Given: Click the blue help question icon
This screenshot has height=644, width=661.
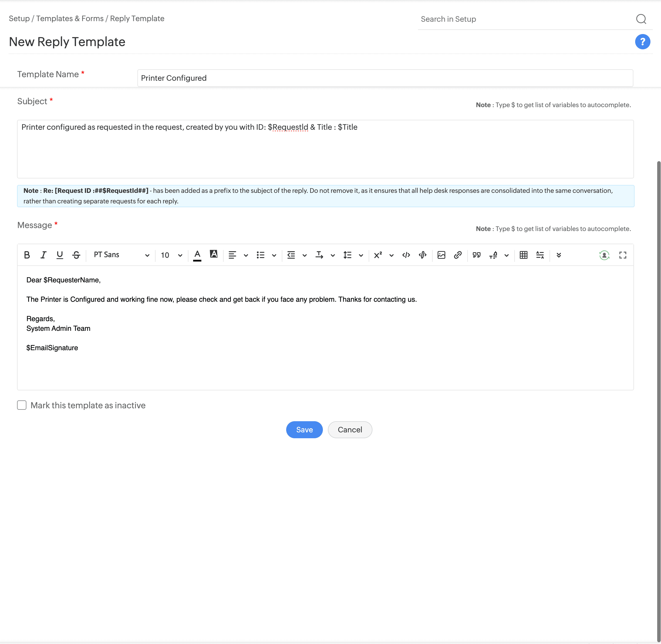Looking at the screenshot, I should pos(642,42).
